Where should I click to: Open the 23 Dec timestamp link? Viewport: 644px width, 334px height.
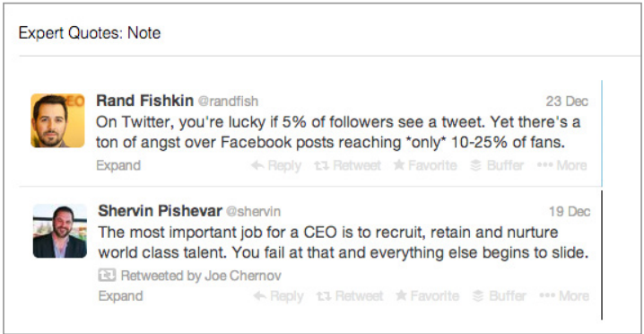pyautogui.click(x=567, y=101)
